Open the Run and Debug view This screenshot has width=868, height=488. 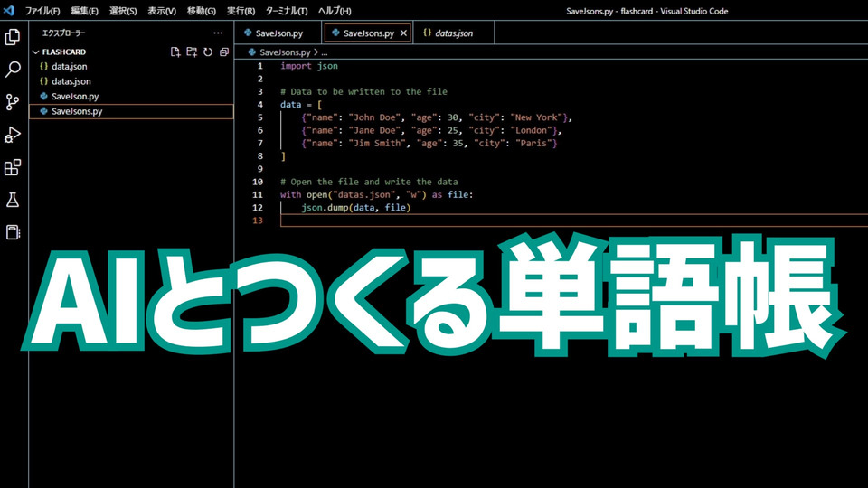14,135
